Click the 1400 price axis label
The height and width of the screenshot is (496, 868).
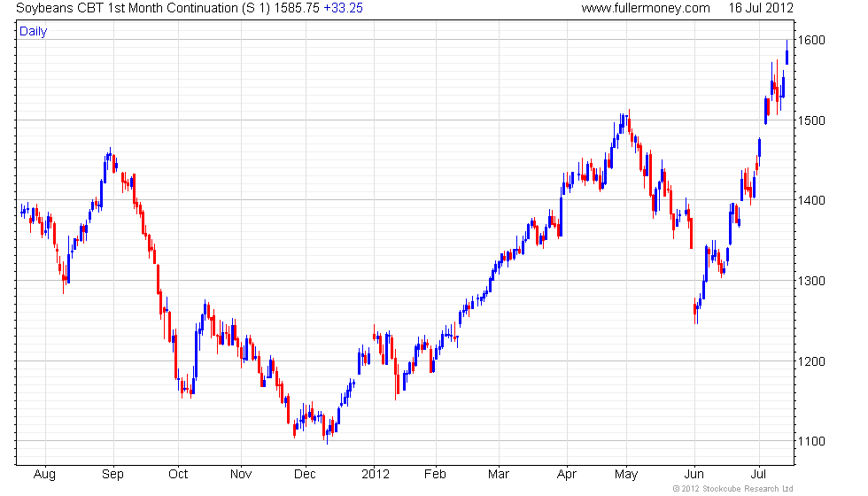tap(811, 200)
